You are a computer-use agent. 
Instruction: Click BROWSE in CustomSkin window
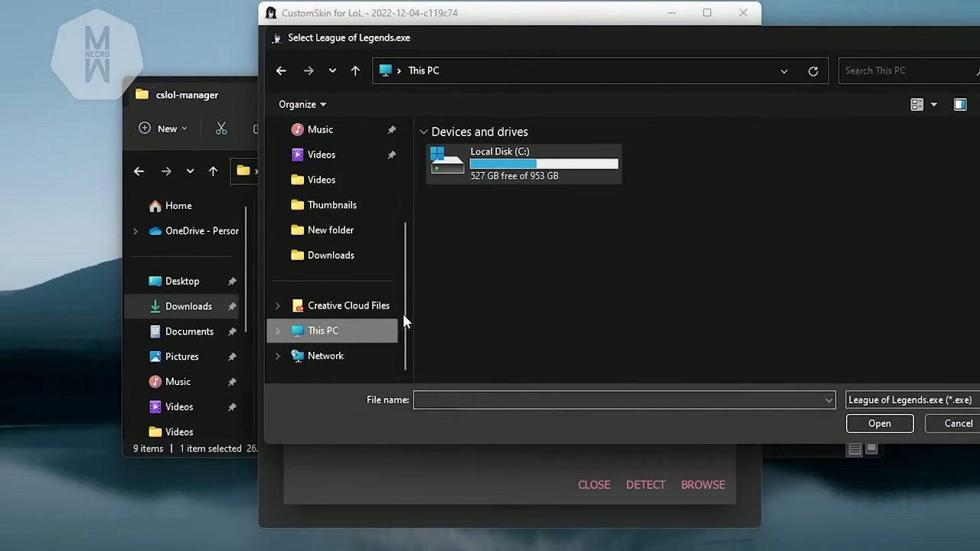click(703, 484)
